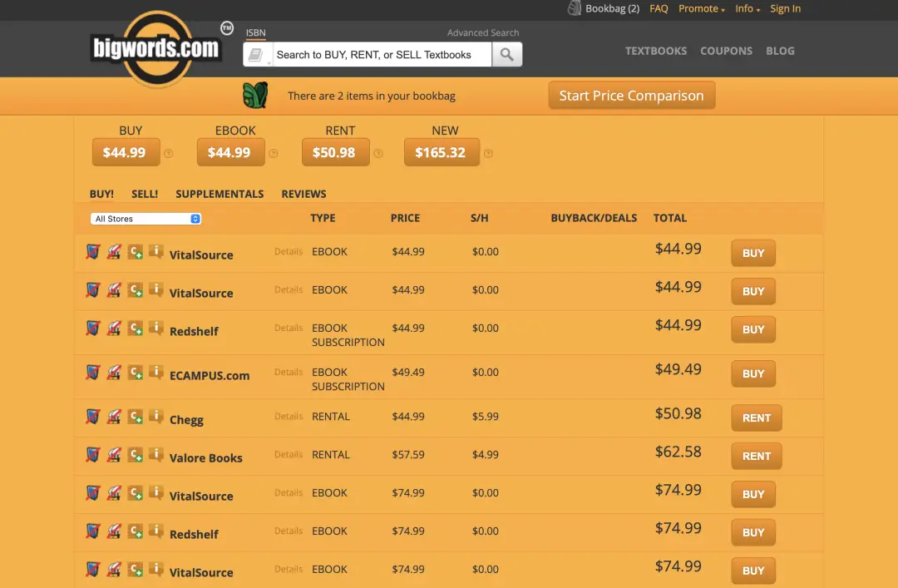Click BUY button for ECAMPUS.com
Image resolution: width=898 pixels, height=588 pixels.
(753, 373)
